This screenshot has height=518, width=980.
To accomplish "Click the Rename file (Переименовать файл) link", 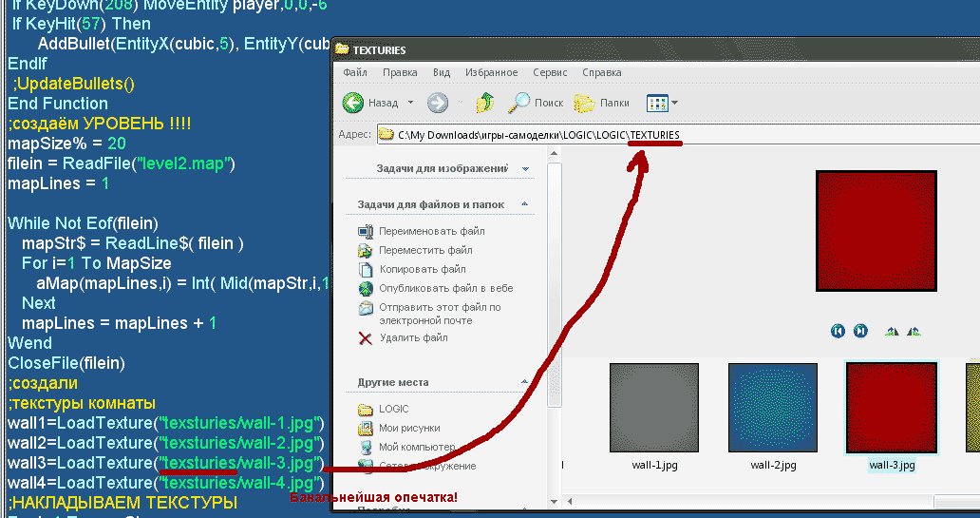I will (431, 231).
